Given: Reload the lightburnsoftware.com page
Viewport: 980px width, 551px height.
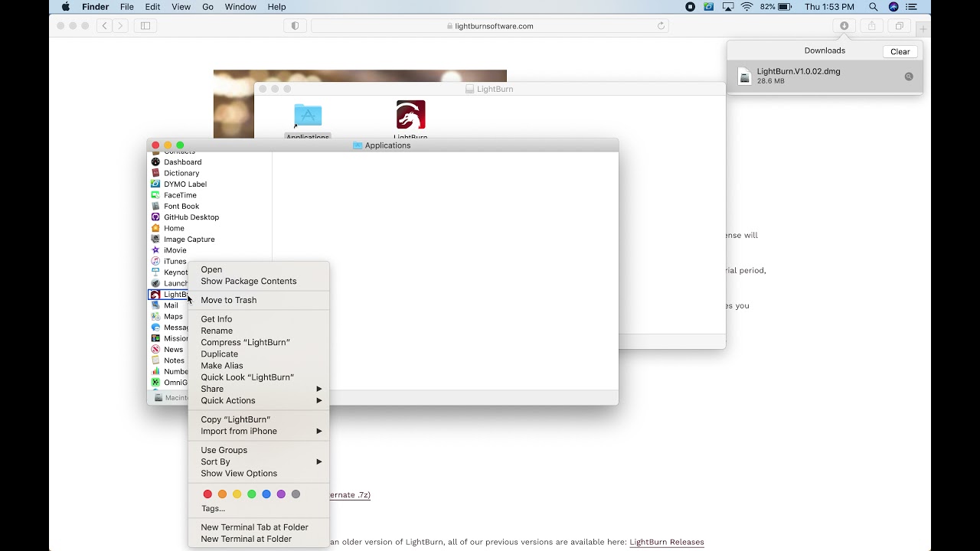Looking at the screenshot, I should (661, 26).
